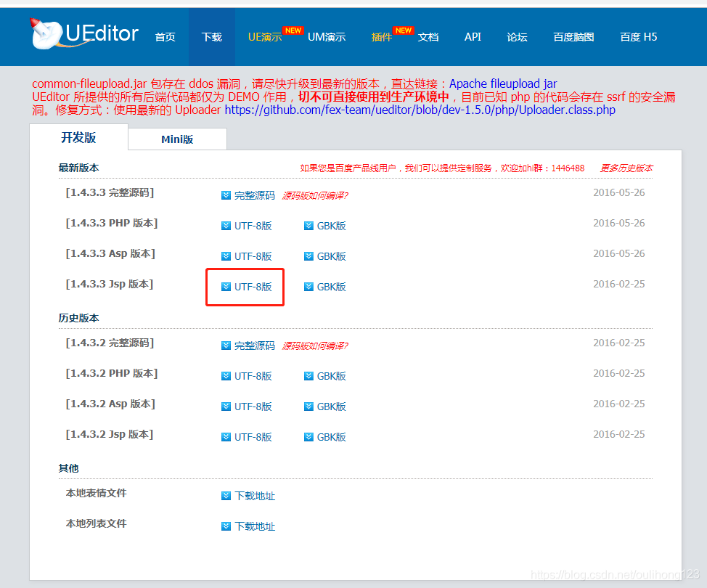
Task: Download GBK版 of 1.4.3.3 Asp
Action: pos(332,256)
